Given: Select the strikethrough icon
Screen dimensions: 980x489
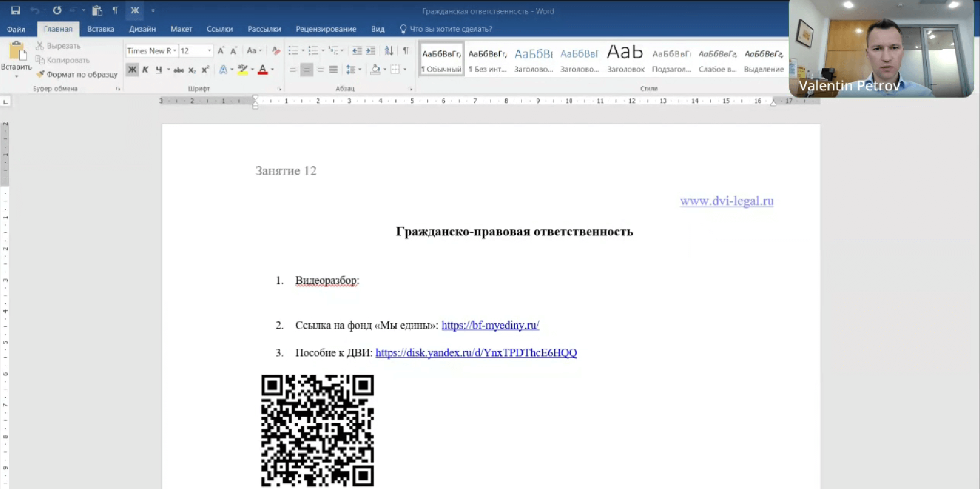Looking at the screenshot, I should tap(178, 69).
